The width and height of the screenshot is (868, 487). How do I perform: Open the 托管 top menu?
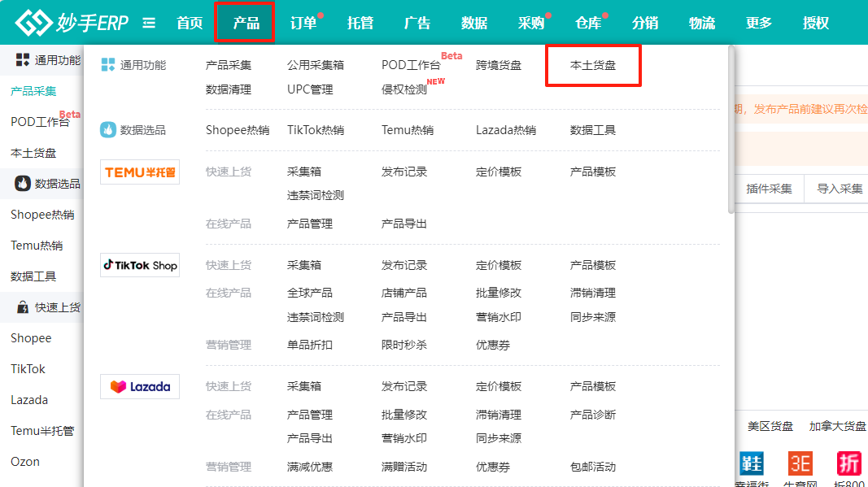tap(360, 23)
